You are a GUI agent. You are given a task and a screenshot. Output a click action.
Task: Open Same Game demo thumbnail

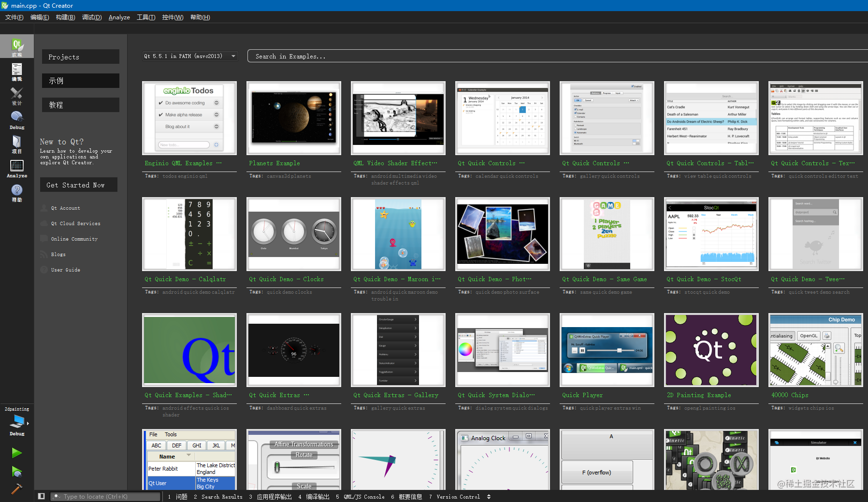click(x=607, y=234)
